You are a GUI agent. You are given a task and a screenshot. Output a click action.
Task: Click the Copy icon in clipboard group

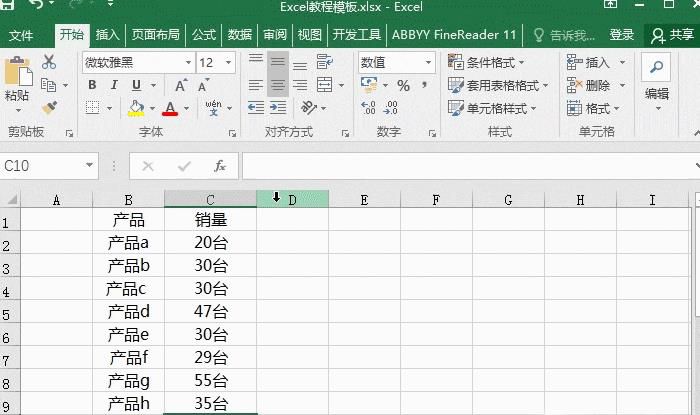(x=48, y=85)
